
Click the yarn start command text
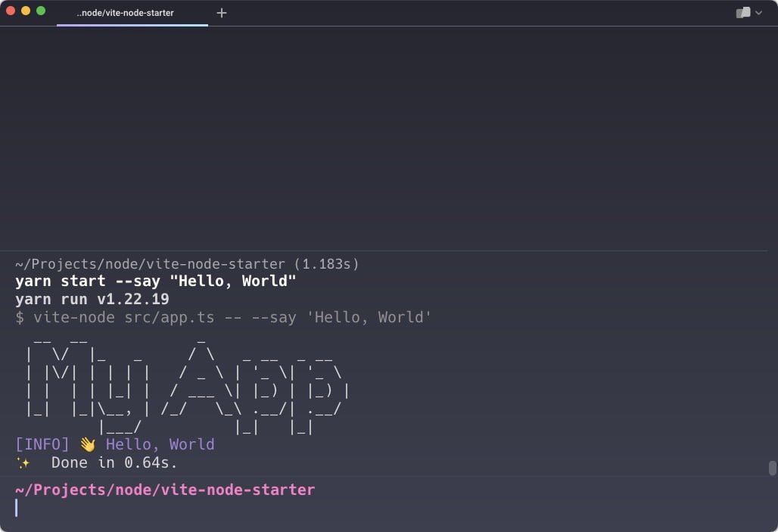click(155, 281)
